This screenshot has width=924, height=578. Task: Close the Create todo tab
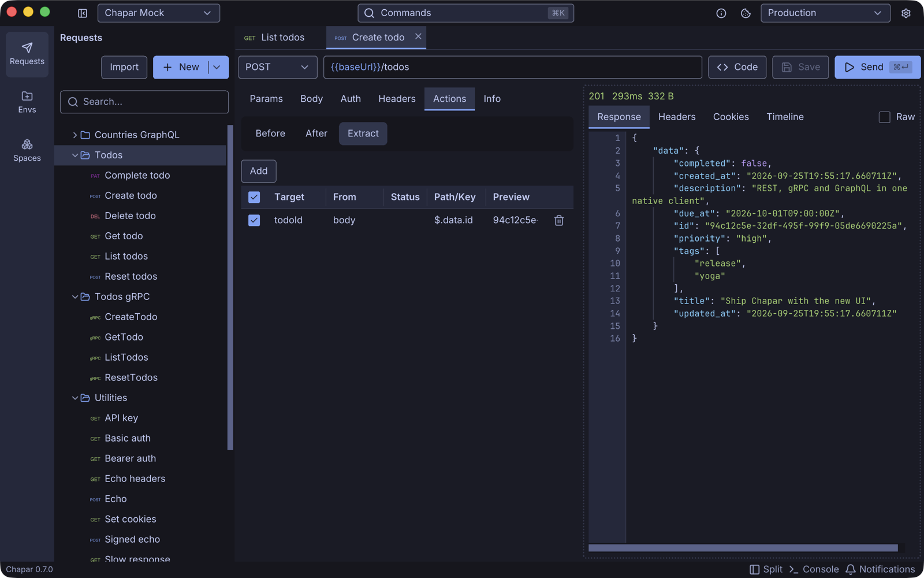tap(418, 36)
